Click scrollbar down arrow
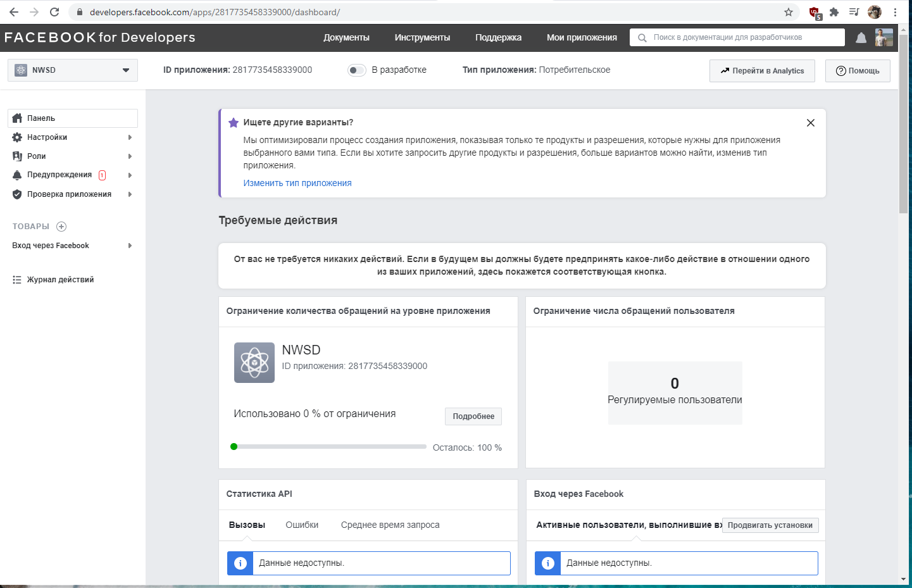 [903, 579]
